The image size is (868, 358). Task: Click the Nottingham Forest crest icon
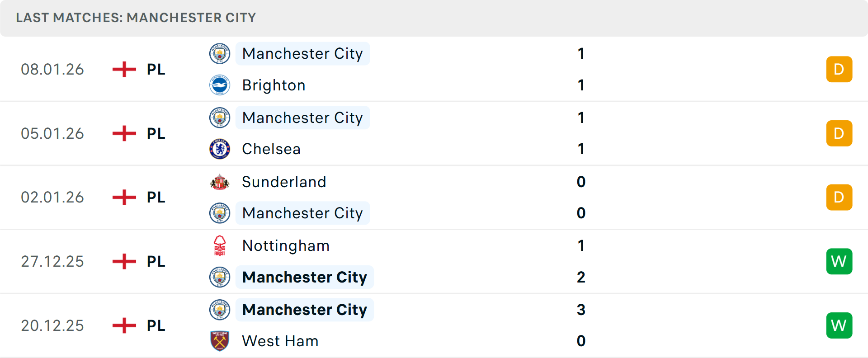pos(220,245)
